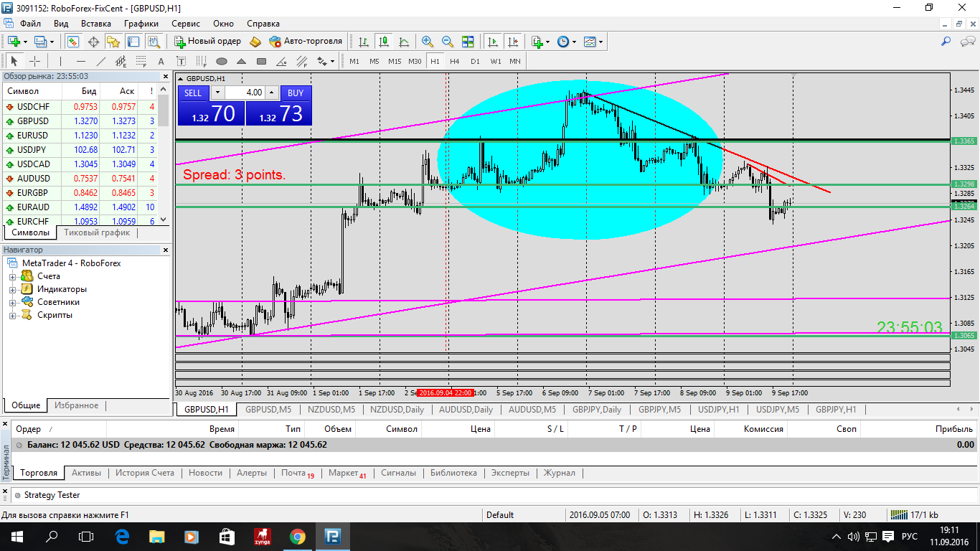Screen dimensions: 980x551
Task: Click the SELL button on chart
Action: click(x=193, y=93)
